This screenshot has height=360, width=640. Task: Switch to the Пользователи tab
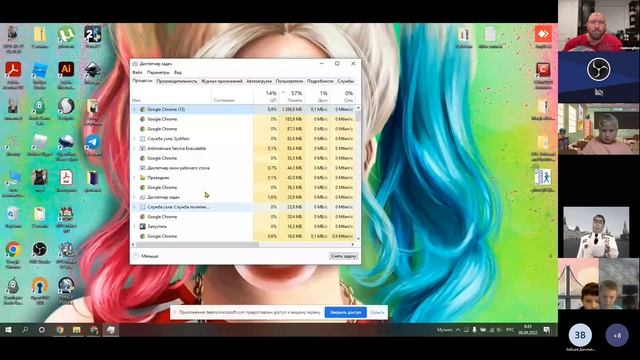[x=289, y=81]
